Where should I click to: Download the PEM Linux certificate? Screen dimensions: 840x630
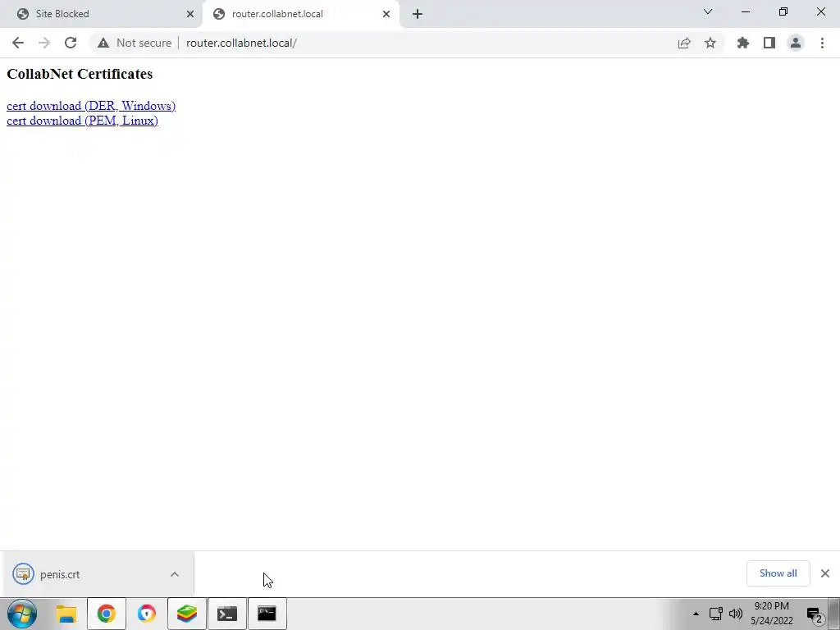(x=83, y=121)
